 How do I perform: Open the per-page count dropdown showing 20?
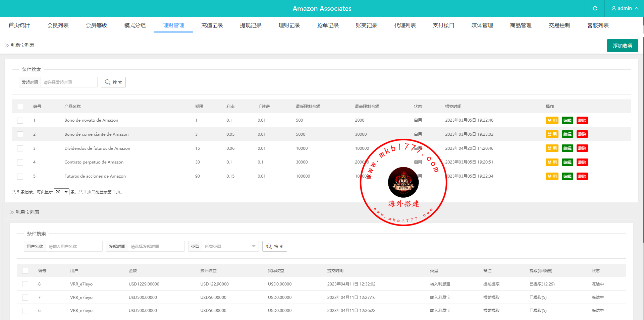pyautogui.click(x=62, y=192)
